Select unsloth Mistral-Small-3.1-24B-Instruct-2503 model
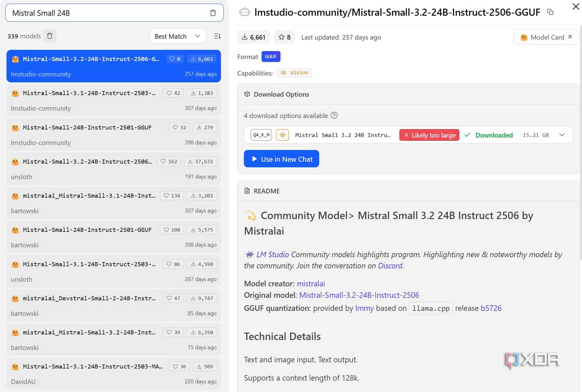This screenshot has height=392, width=582. point(114,271)
